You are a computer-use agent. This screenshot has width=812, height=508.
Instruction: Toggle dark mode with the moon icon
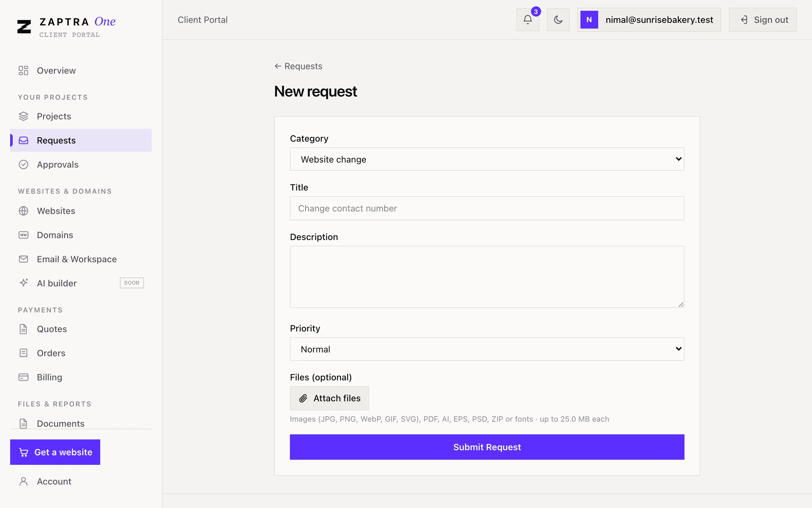(x=558, y=20)
